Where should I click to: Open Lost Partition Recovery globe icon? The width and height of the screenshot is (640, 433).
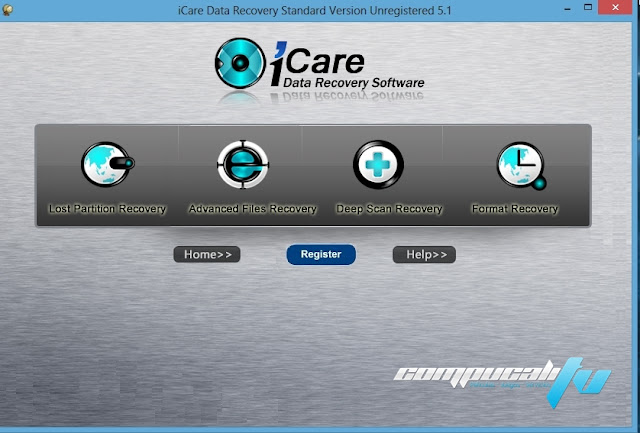pos(108,164)
